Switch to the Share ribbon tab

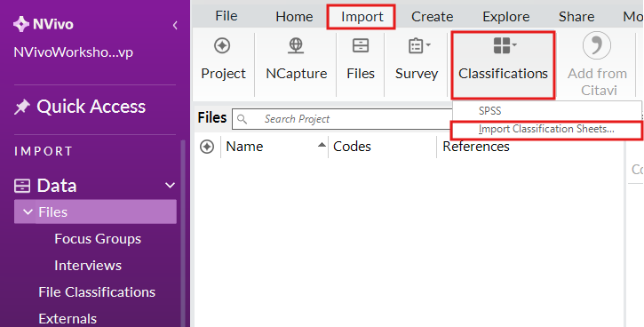click(576, 16)
